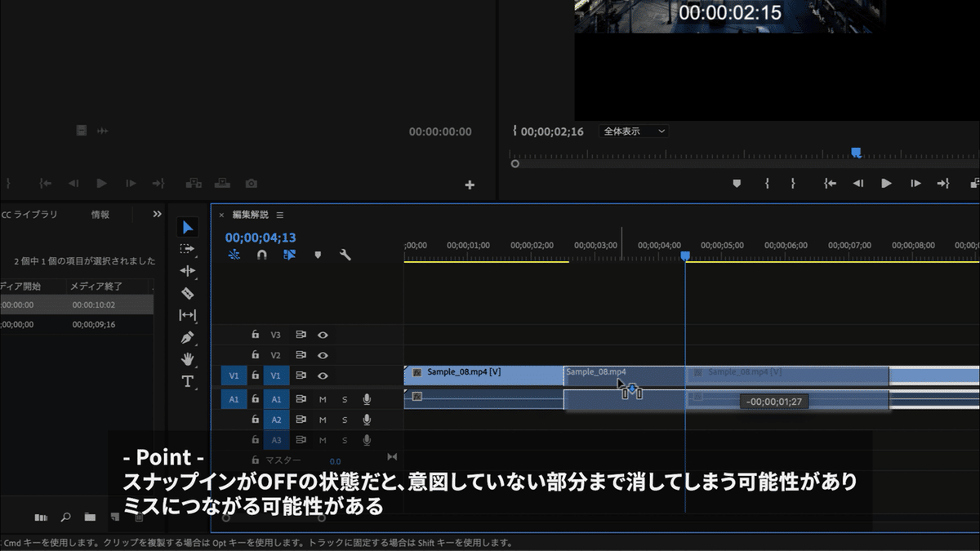Select the Hand tool
The width and height of the screenshot is (980, 551).
point(187,357)
